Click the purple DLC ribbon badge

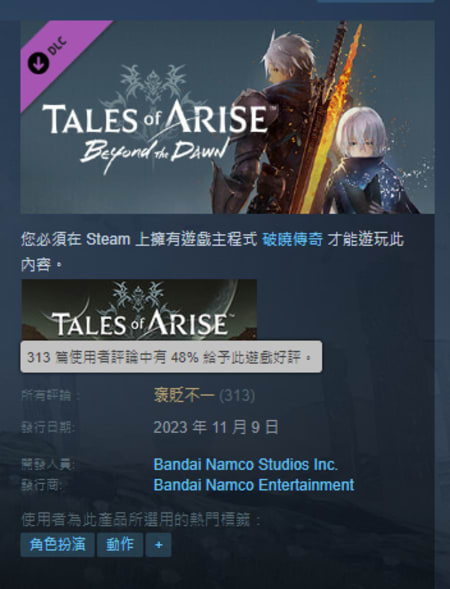point(56,54)
